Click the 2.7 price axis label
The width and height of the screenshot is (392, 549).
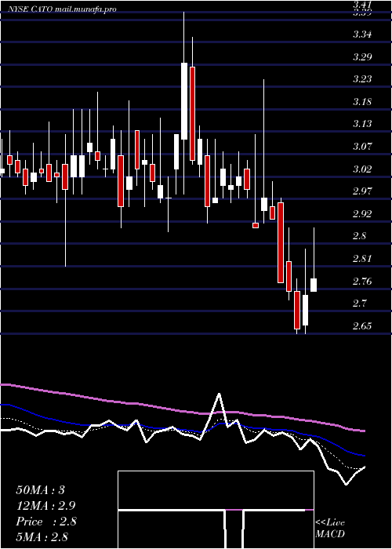359,304
